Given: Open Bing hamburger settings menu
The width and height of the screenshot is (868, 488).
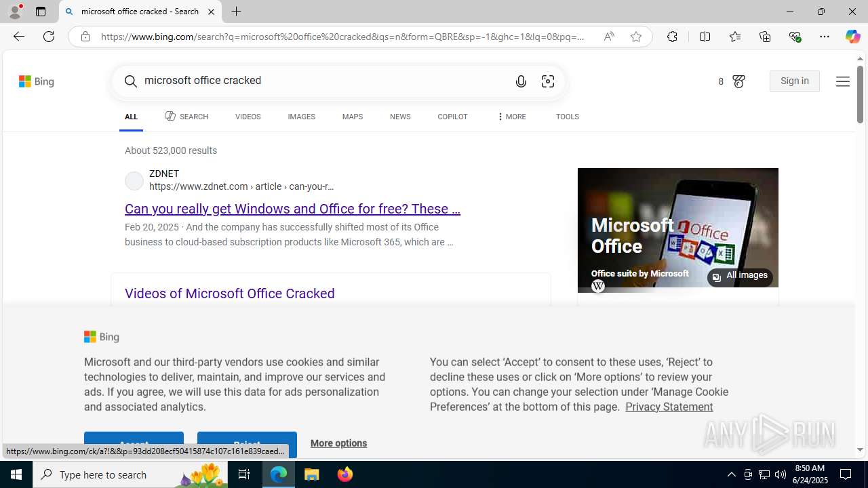Looking at the screenshot, I should click(x=842, y=81).
